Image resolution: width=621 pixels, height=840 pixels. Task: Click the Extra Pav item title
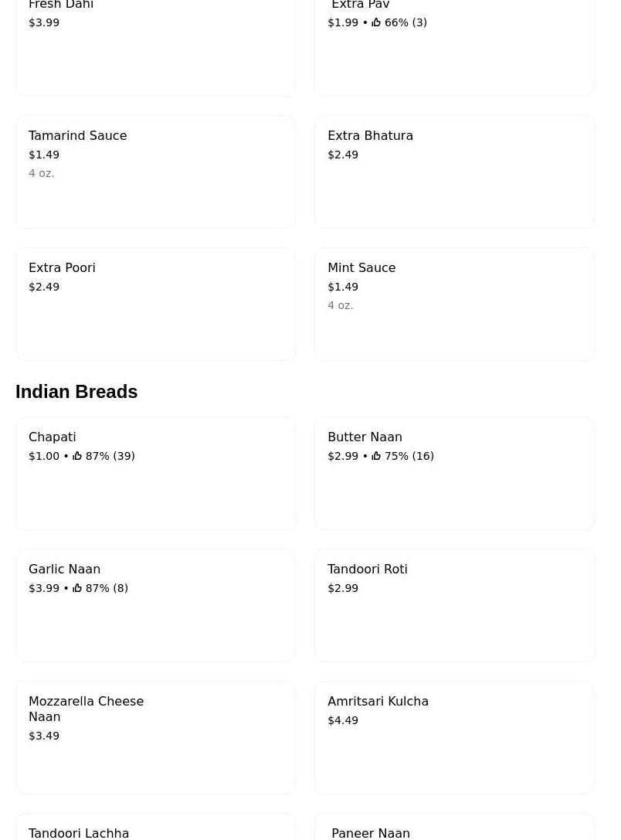click(360, 5)
